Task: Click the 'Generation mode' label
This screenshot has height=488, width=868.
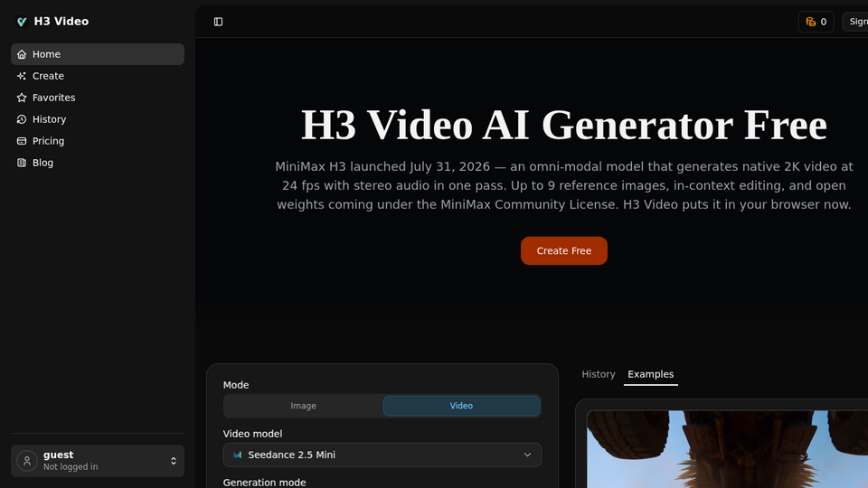Action: pos(264,483)
